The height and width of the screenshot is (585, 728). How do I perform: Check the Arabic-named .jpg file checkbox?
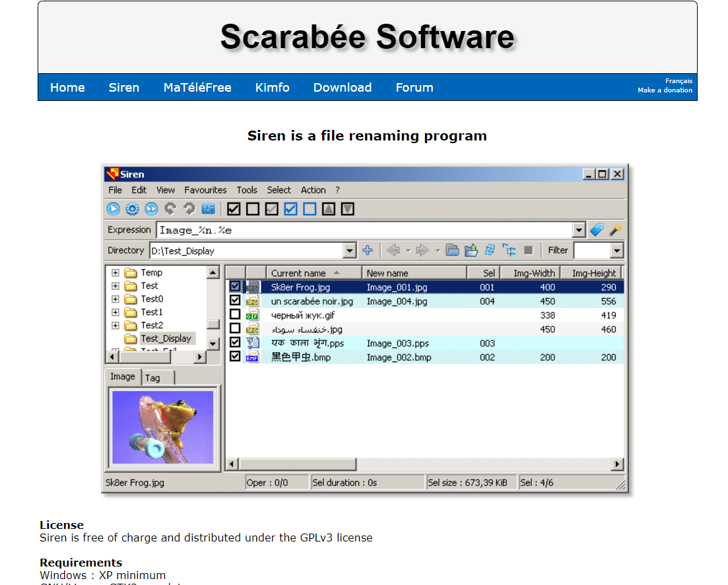[x=235, y=328]
